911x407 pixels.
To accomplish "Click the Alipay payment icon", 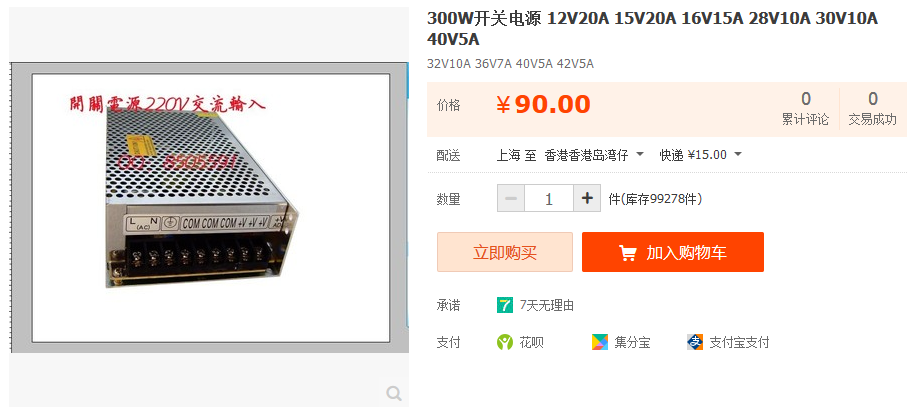I will coord(694,342).
